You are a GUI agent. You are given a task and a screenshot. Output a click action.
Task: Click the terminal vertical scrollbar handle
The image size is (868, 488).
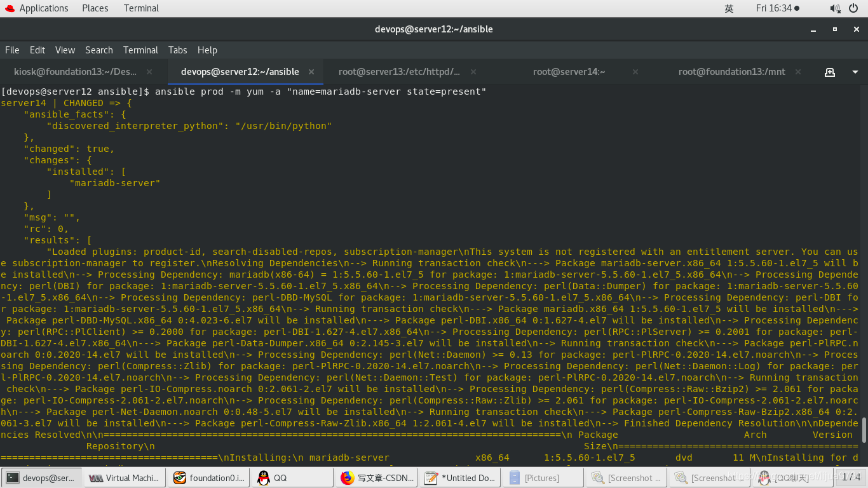864,430
